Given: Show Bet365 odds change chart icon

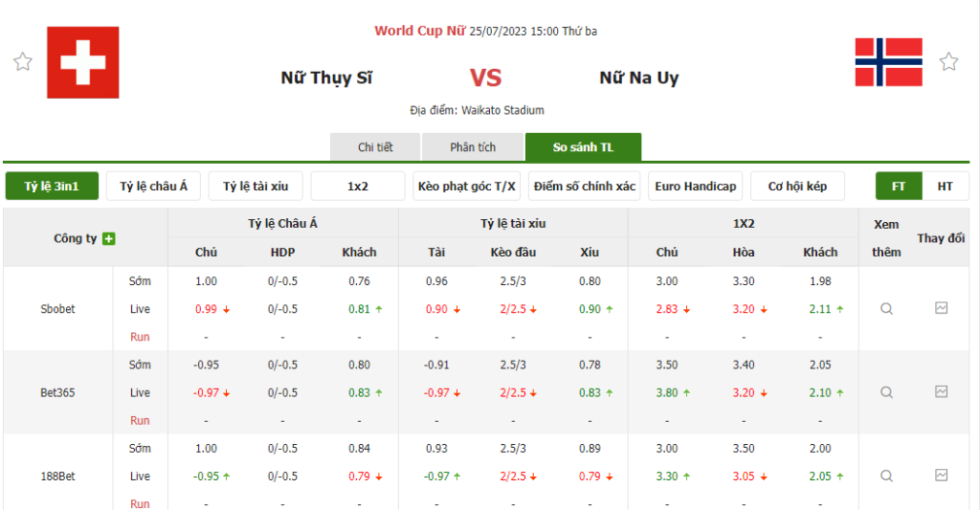Looking at the screenshot, I should coord(942,391).
